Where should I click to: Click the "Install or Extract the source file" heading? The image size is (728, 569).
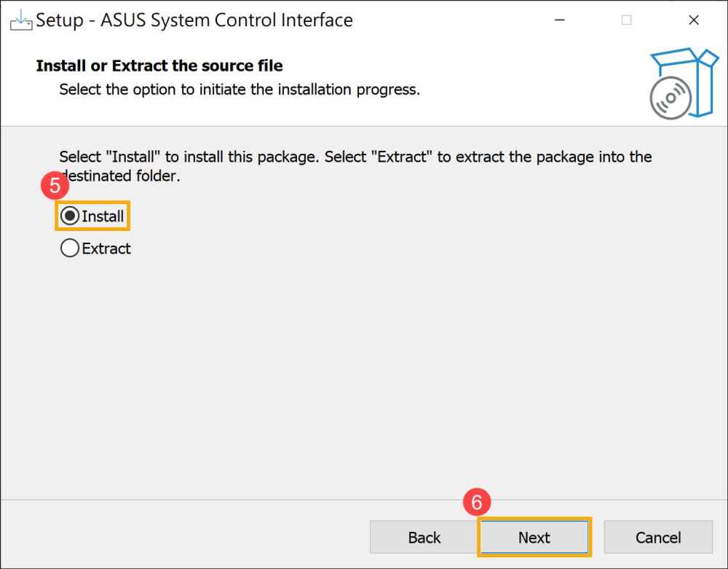tap(159, 66)
